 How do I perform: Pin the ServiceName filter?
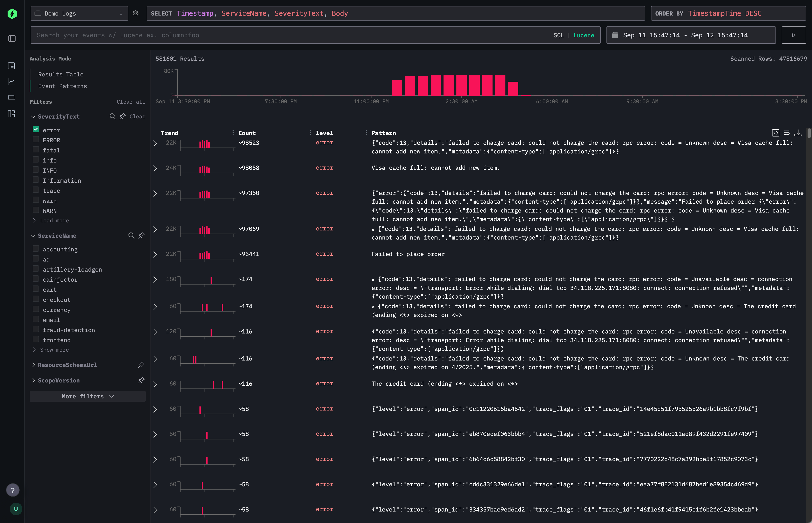pos(142,235)
